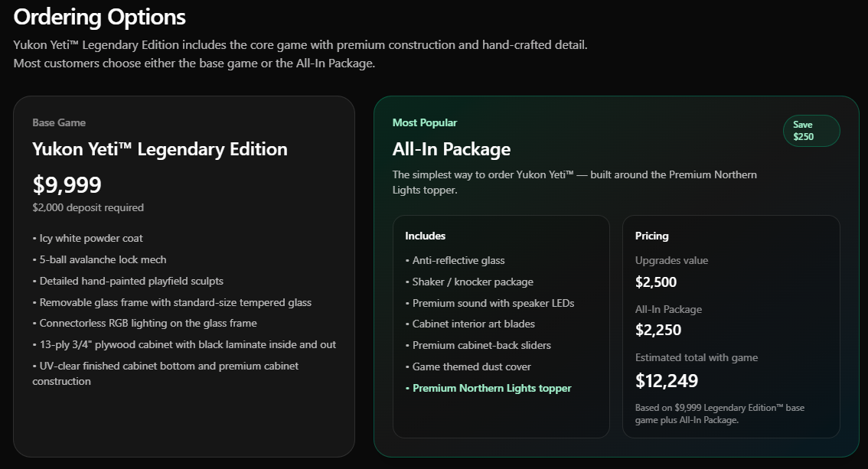The image size is (868, 469).
Task: Select the Game themed dust cover item
Action: click(472, 366)
